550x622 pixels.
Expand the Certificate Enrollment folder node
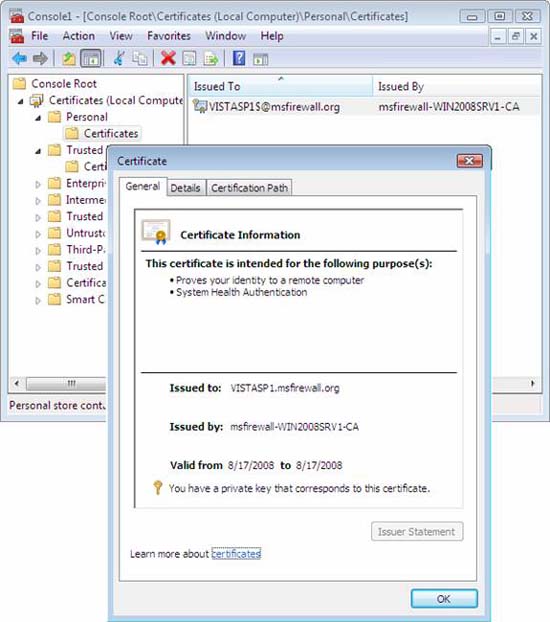pyautogui.click(x=38, y=284)
